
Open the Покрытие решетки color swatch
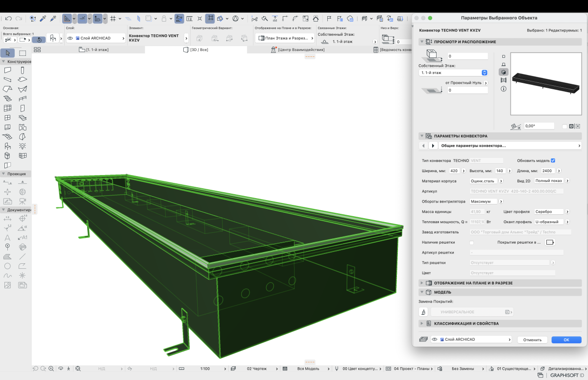click(550, 242)
